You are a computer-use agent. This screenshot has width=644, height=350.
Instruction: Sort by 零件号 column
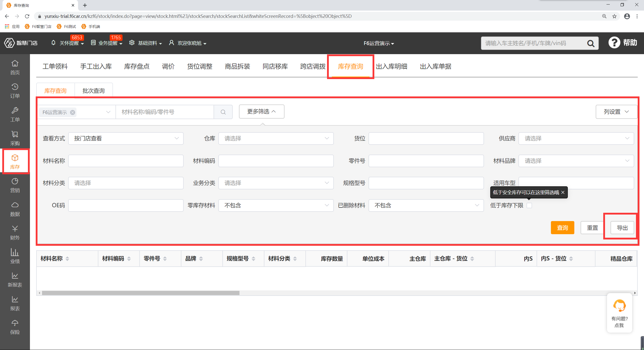(165, 259)
